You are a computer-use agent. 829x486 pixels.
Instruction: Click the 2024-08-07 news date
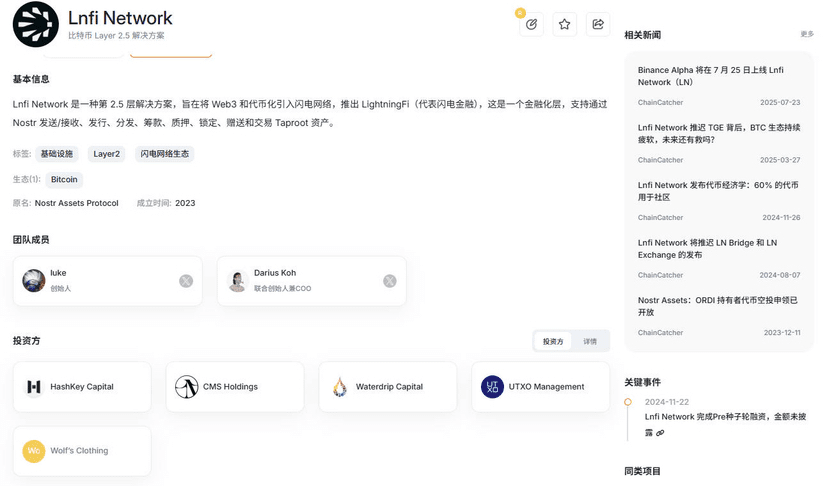[780, 275]
